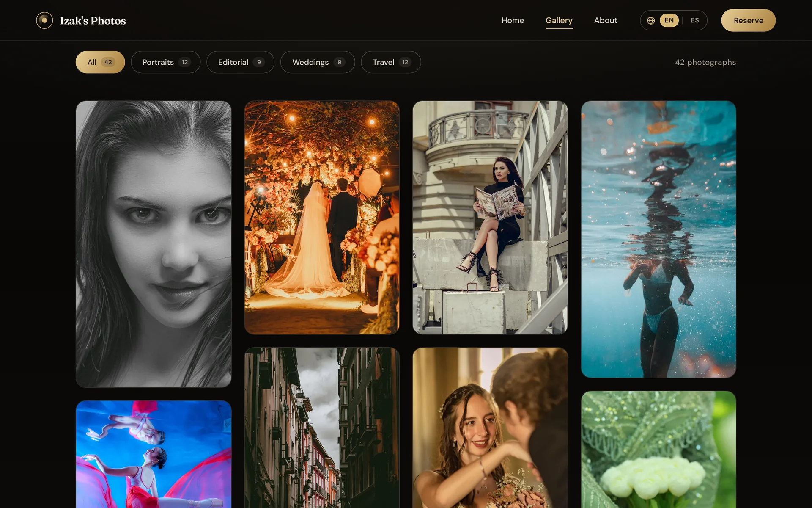Show only Weddings photos
The image size is (812, 508).
(x=318, y=62)
